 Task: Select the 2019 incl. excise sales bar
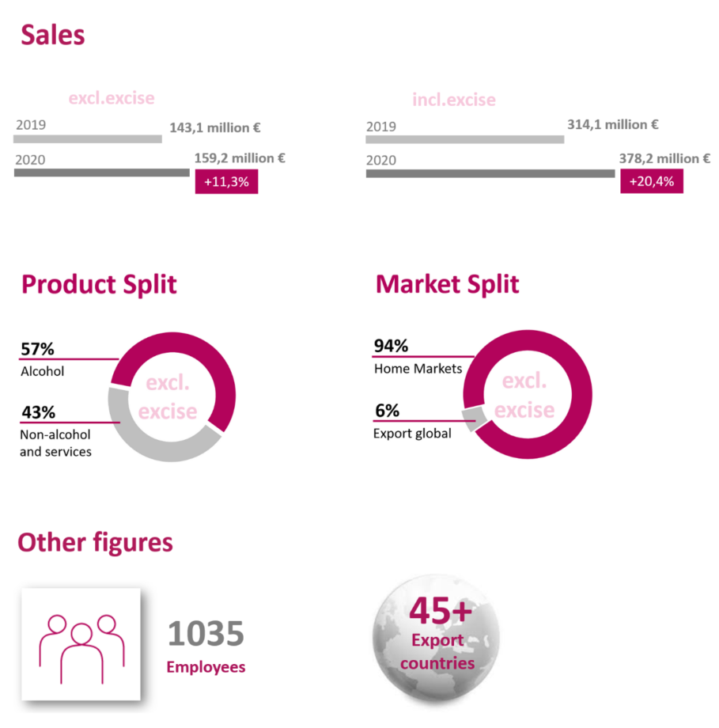tap(464, 139)
